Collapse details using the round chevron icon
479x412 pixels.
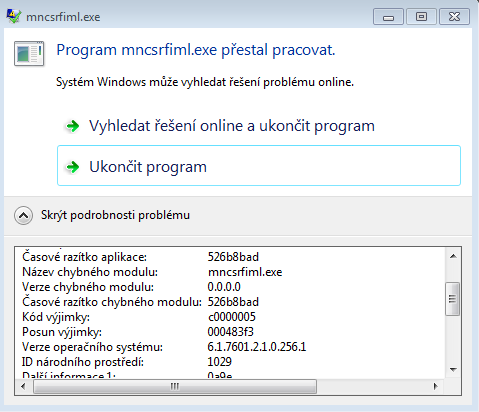pyautogui.click(x=23, y=215)
